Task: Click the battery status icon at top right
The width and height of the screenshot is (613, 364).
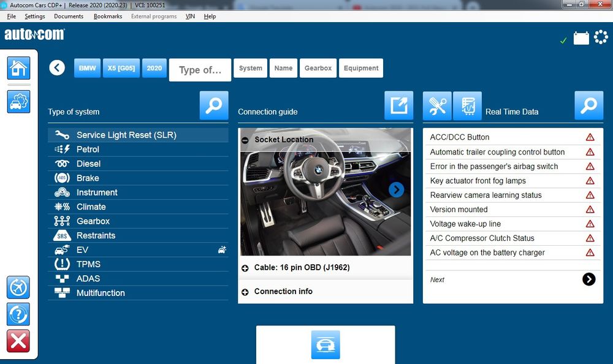Action: pos(581,39)
